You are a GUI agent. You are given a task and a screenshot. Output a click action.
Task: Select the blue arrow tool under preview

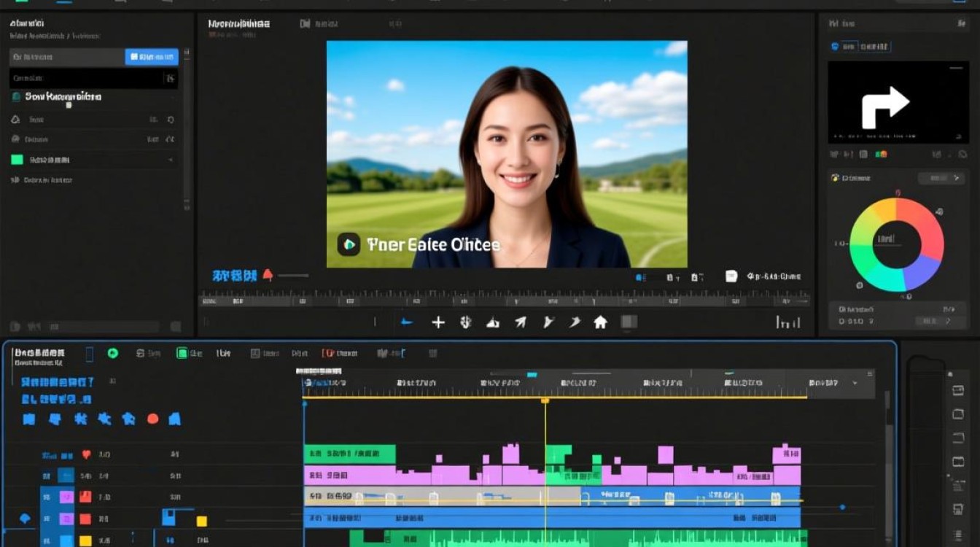[407, 322]
